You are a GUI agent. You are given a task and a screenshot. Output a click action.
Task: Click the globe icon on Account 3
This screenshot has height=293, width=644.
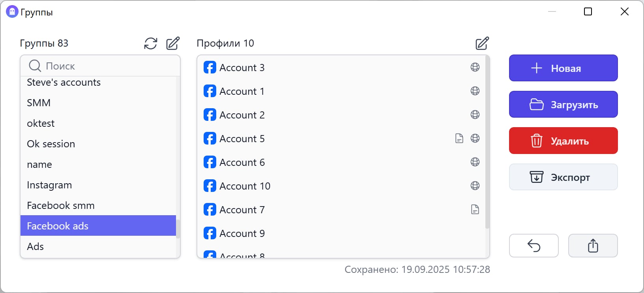pyautogui.click(x=475, y=68)
